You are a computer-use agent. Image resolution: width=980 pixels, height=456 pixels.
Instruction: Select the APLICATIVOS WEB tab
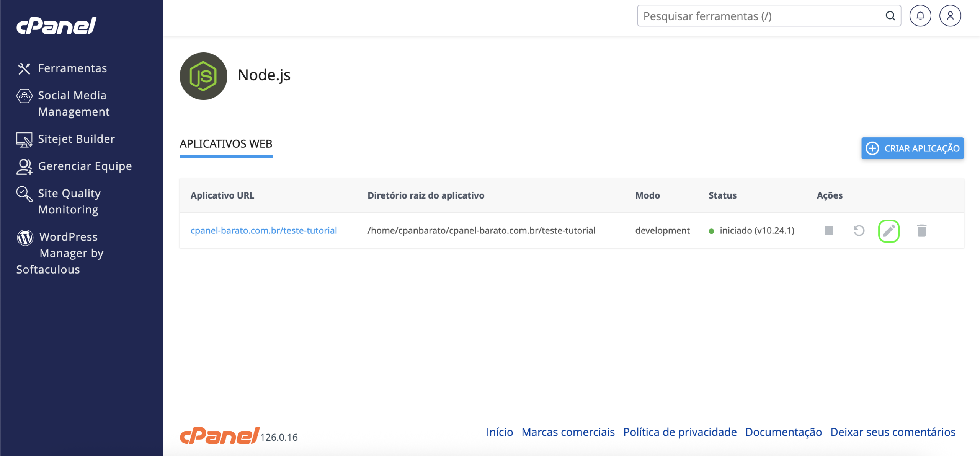226,144
